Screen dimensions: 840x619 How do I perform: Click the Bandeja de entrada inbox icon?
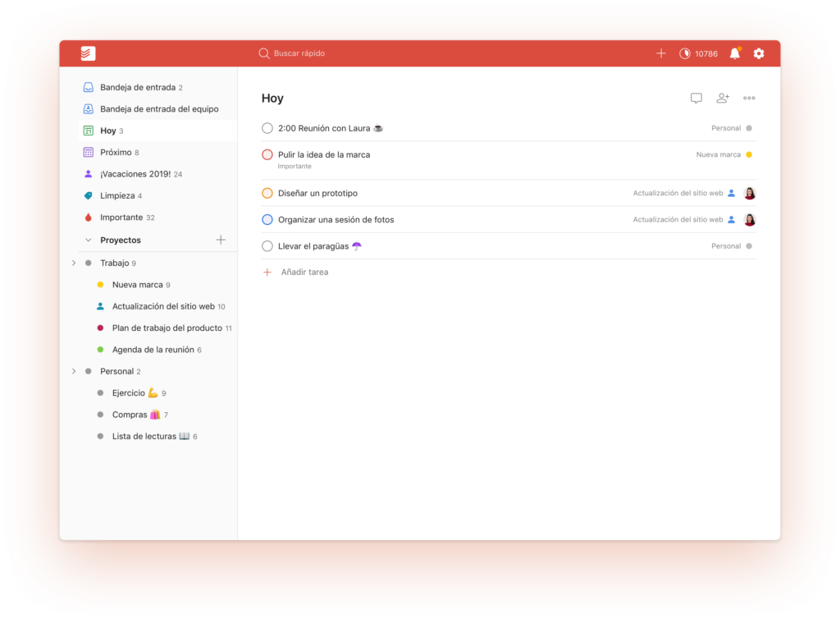[89, 87]
